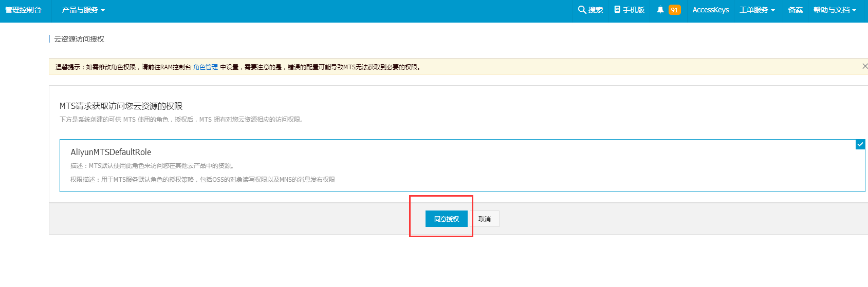Click the notification bell icon
Image resolution: width=868 pixels, height=287 pixels.
[x=660, y=10]
